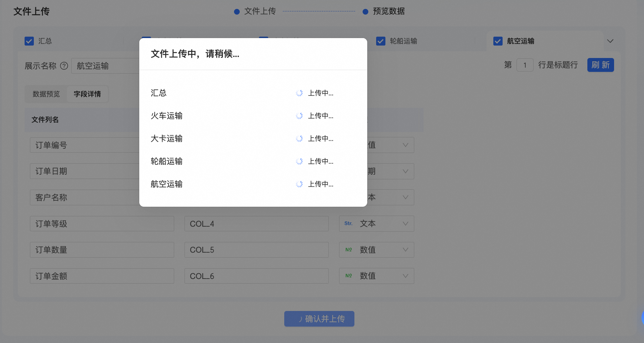Click the 轮船运输 name in the upload dialog
Viewport: 644px width, 343px height.
coord(167,162)
